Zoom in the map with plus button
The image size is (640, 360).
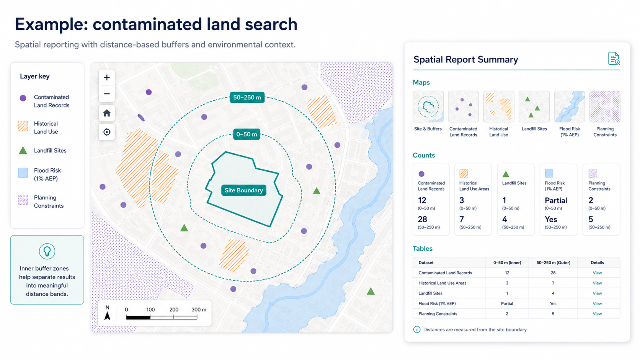click(107, 78)
